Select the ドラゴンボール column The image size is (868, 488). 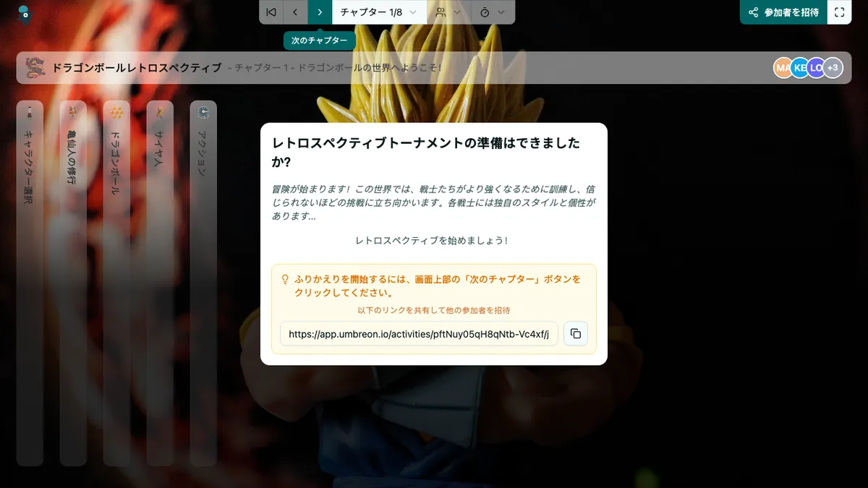pyautogui.click(x=116, y=283)
